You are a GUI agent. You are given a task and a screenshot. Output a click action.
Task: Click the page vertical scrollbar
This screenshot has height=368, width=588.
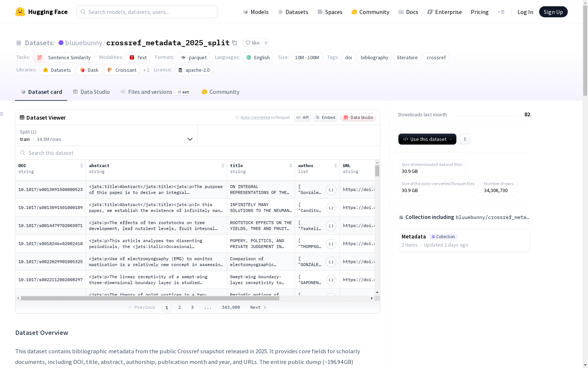tap(585, 52)
